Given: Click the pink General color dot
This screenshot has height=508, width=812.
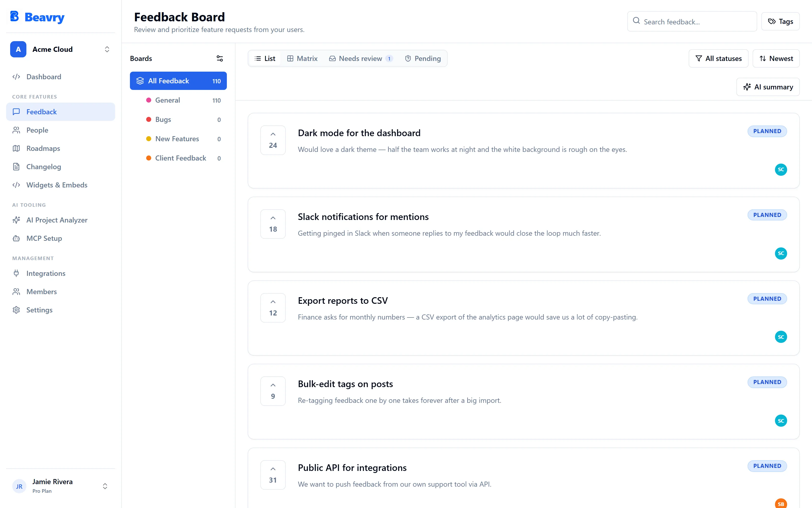Looking at the screenshot, I should (149, 100).
